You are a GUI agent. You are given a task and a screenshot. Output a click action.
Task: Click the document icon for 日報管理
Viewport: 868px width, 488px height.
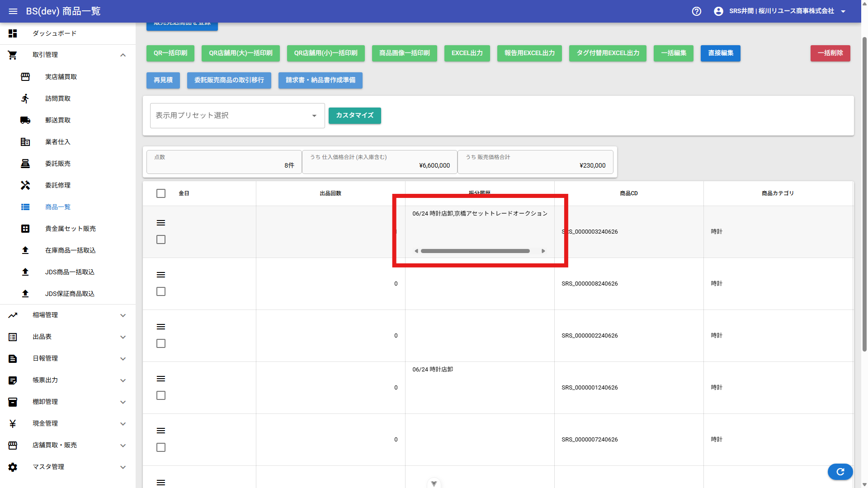coord(13,359)
